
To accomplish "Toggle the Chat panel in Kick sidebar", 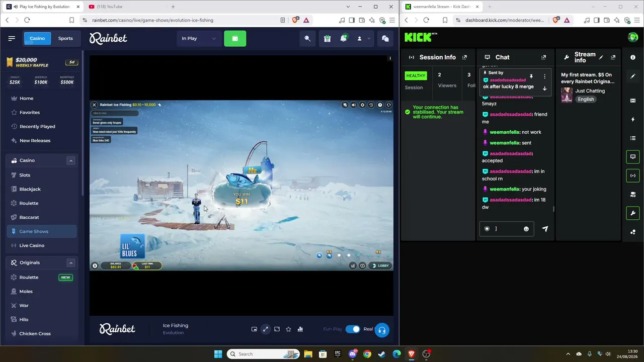I will click(633, 157).
